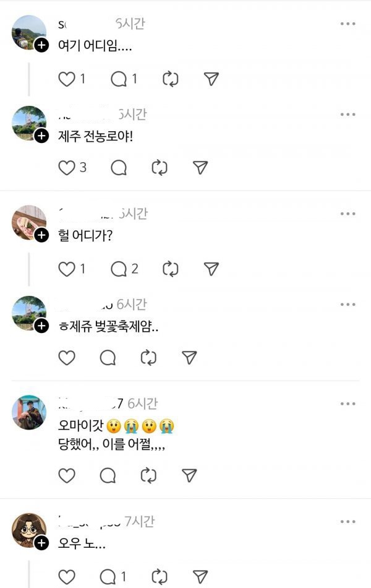This screenshot has width=371, height=588.
Task: Share the '헐 어디가?' comment
Action: [x=211, y=269]
